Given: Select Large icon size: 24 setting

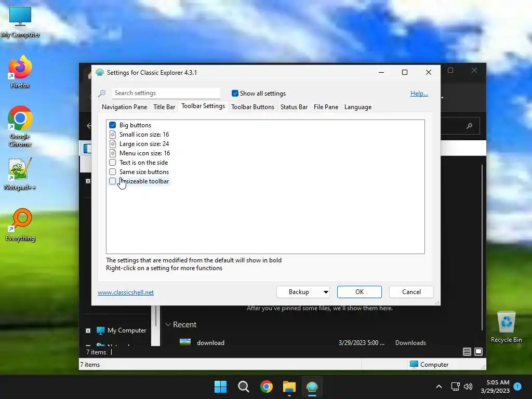Looking at the screenshot, I should tap(144, 144).
